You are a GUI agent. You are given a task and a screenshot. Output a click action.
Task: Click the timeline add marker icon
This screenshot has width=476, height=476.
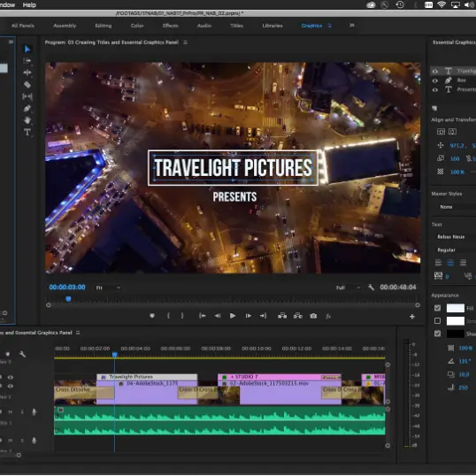pyautogui.click(x=8, y=354)
